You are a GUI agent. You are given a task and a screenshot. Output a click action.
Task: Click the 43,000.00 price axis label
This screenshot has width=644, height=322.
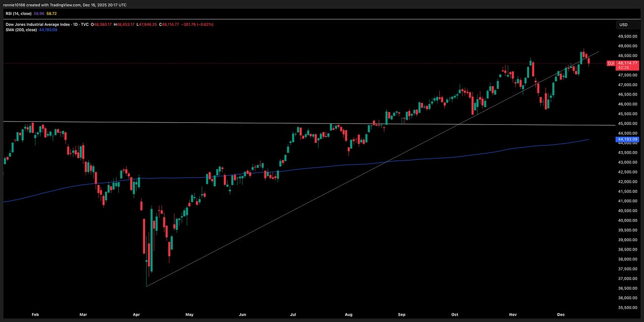click(628, 162)
